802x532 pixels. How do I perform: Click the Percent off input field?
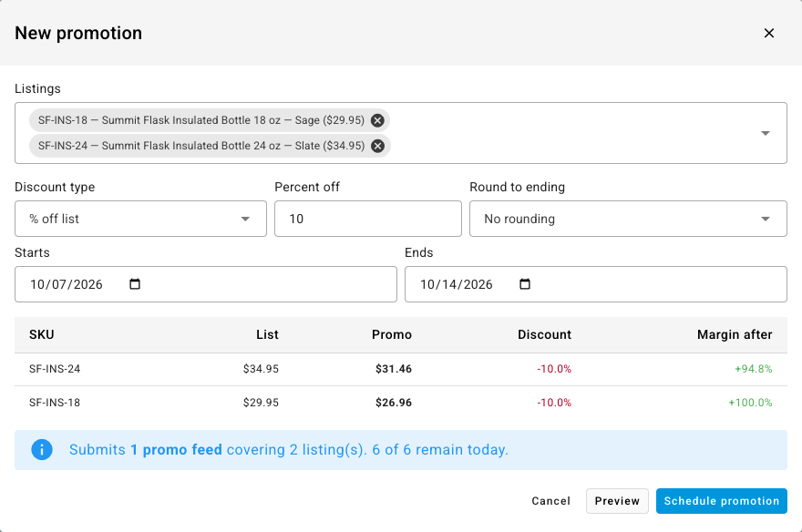click(x=368, y=219)
